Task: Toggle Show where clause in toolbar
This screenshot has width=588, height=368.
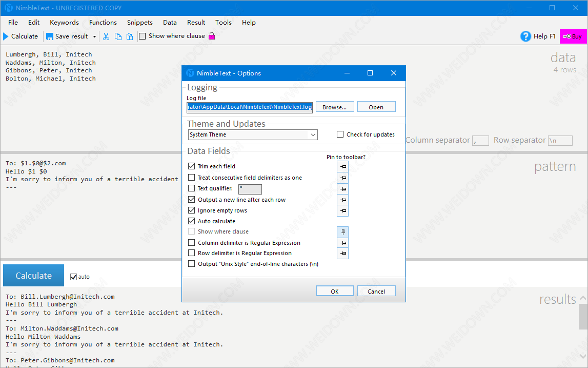Action: click(x=143, y=36)
